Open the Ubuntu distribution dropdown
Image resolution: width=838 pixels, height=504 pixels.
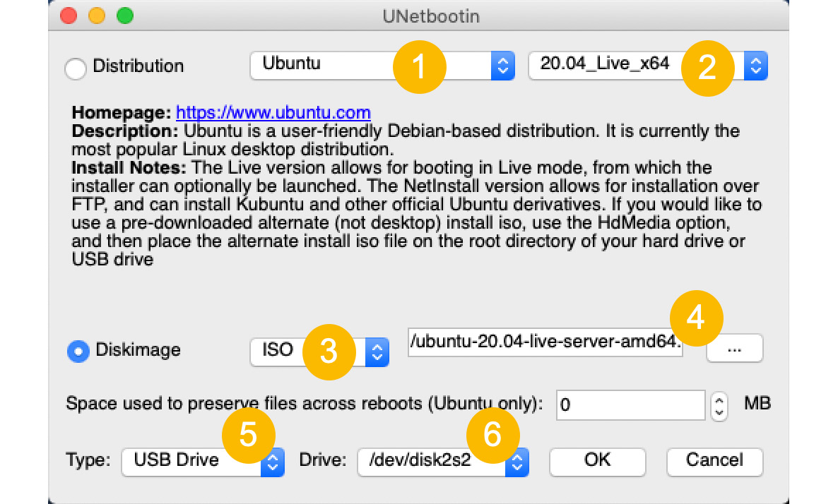(382, 66)
